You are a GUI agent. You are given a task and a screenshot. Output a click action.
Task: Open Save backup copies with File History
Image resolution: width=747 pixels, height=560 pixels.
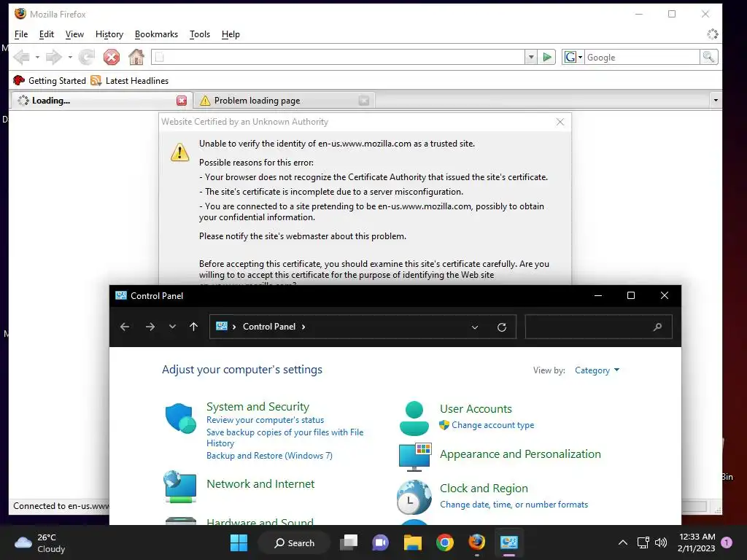tap(285, 437)
